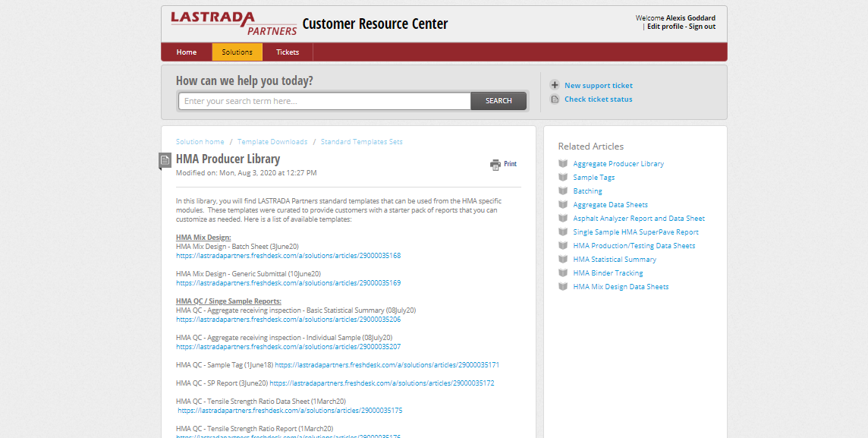Click the SEARCH button
This screenshot has height=438, width=868.
click(498, 101)
